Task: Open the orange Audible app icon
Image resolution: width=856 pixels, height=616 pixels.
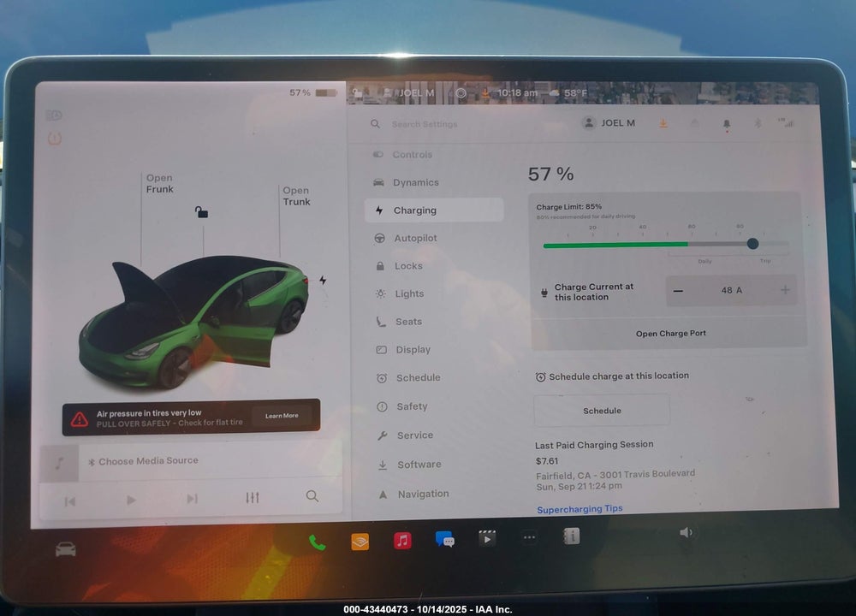Action: click(x=360, y=542)
